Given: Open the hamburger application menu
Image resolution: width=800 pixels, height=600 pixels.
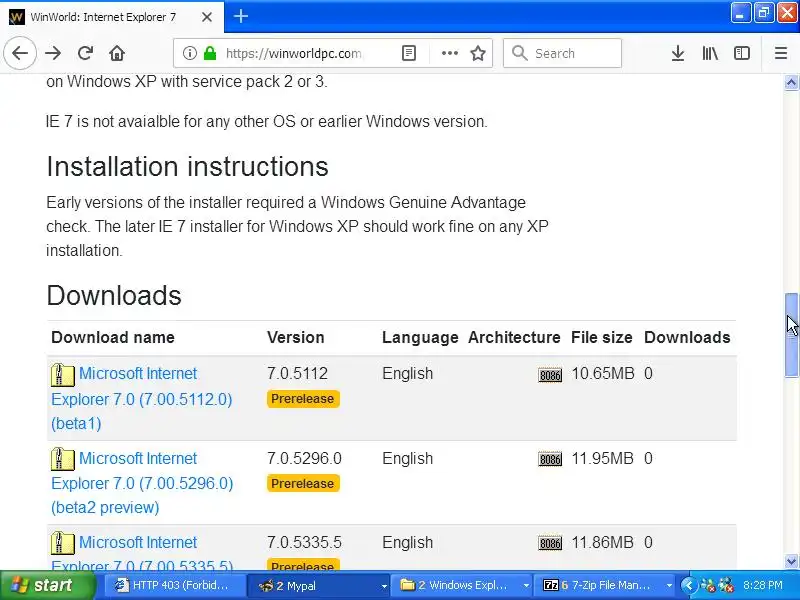Looking at the screenshot, I should (781, 53).
